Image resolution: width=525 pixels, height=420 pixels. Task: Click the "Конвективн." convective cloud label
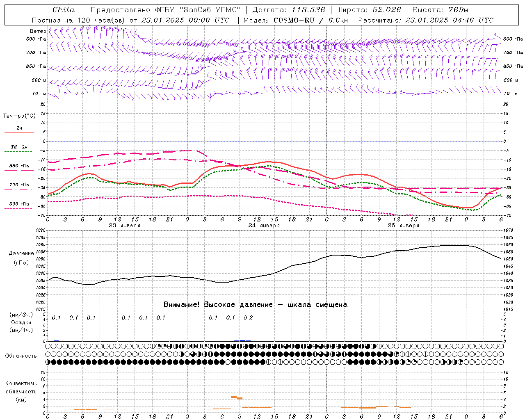[x=21, y=383]
